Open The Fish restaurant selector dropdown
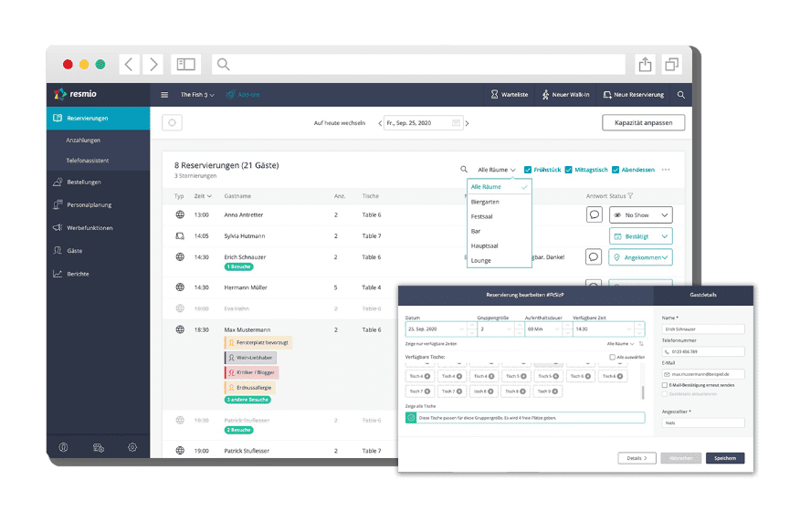This screenshot has height=532, width=800. pos(197,95)
